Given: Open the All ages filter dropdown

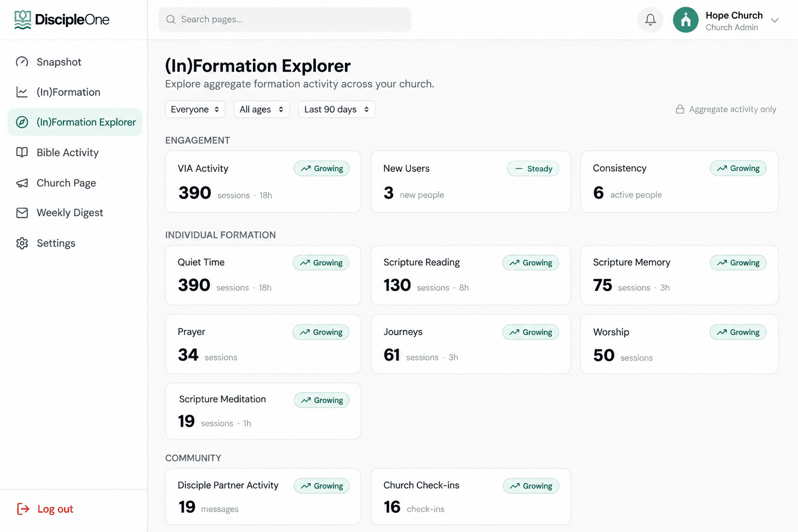Looking at the screenshot, I should pos(262,109).
